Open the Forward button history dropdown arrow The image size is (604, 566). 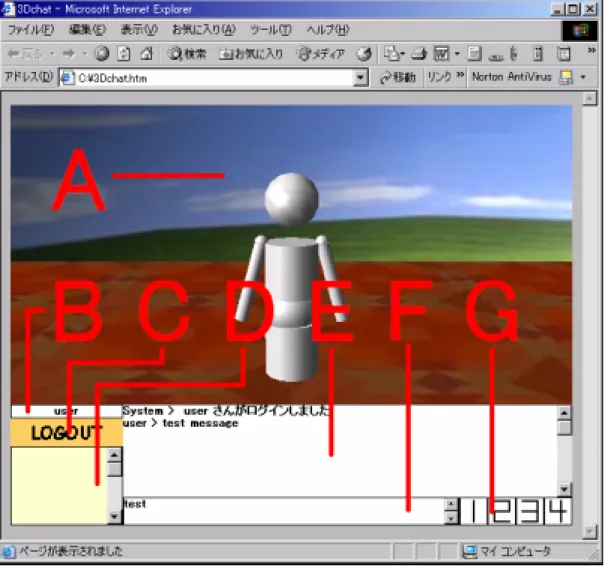(x=84, y=54)
